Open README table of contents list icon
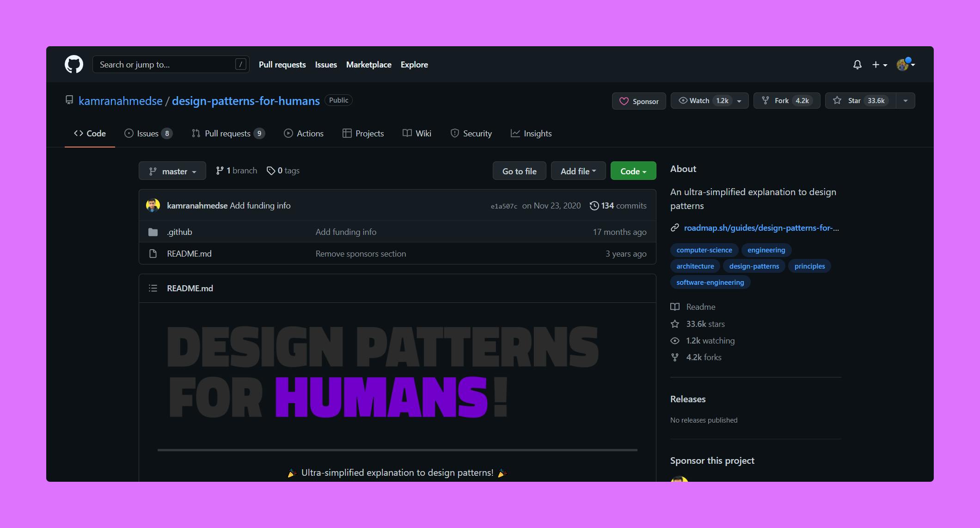 [153, 289]
